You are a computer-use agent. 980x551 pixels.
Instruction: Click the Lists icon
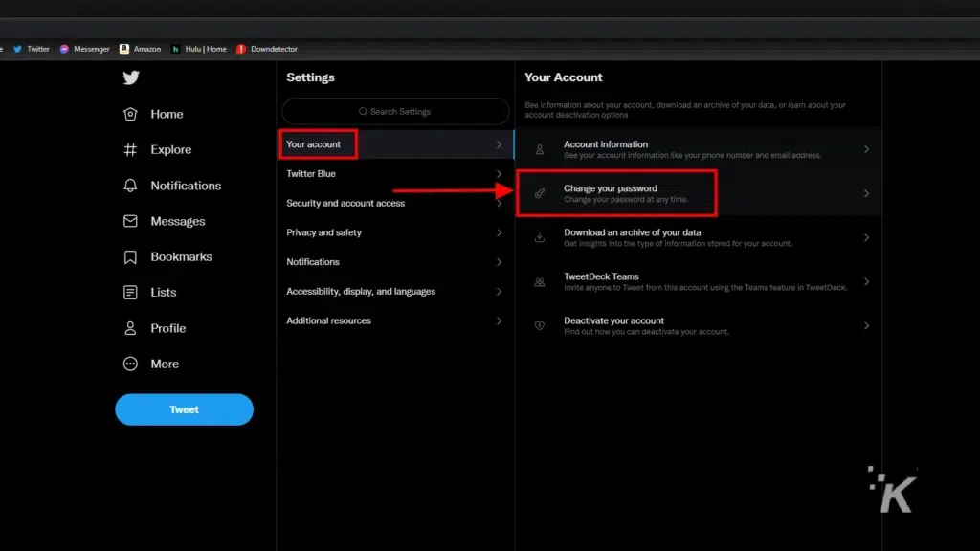tap(130, 293)
